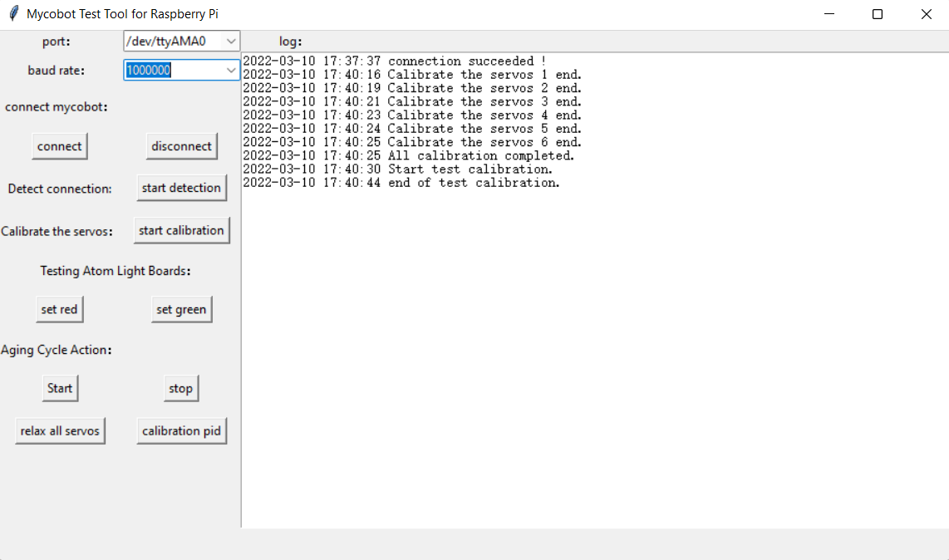The image size is (949, 560).
Task: Stop the aging cycle action
Action: [x=181, y=388]
